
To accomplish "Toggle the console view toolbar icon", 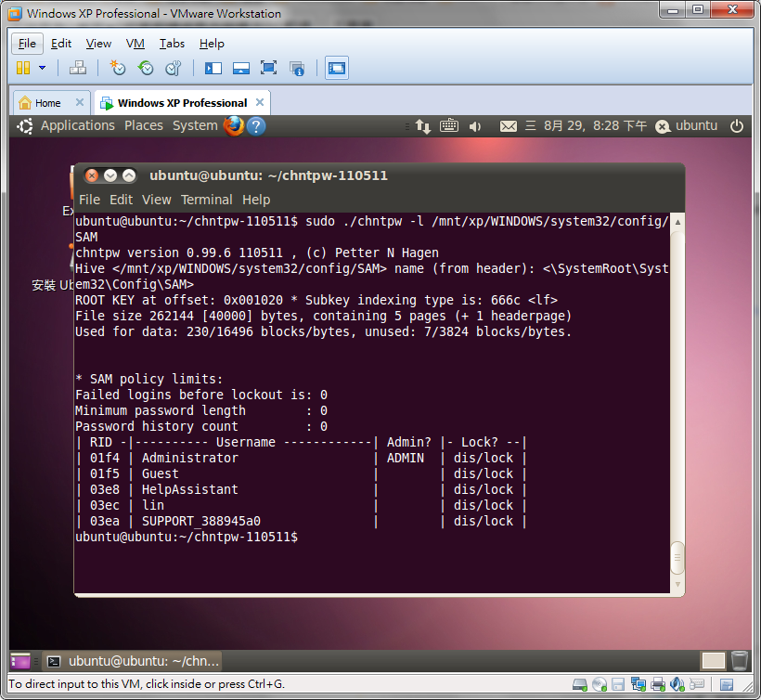I will tap(336, 68).
